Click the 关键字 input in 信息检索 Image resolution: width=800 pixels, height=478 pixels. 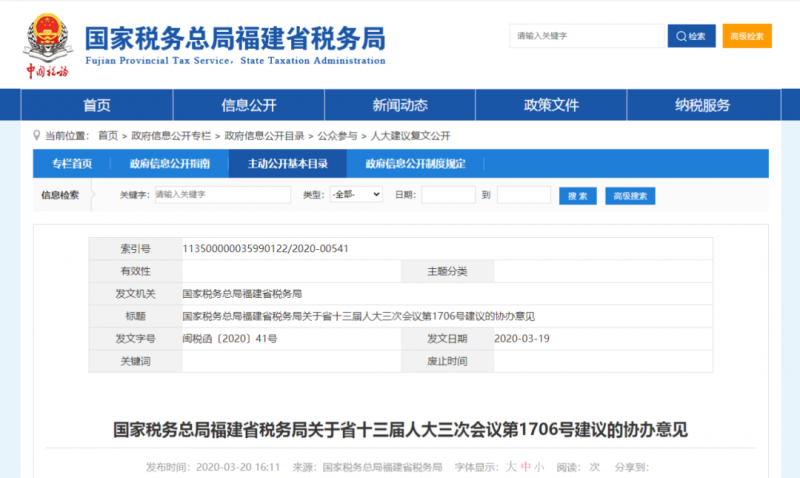pos(221,194)
